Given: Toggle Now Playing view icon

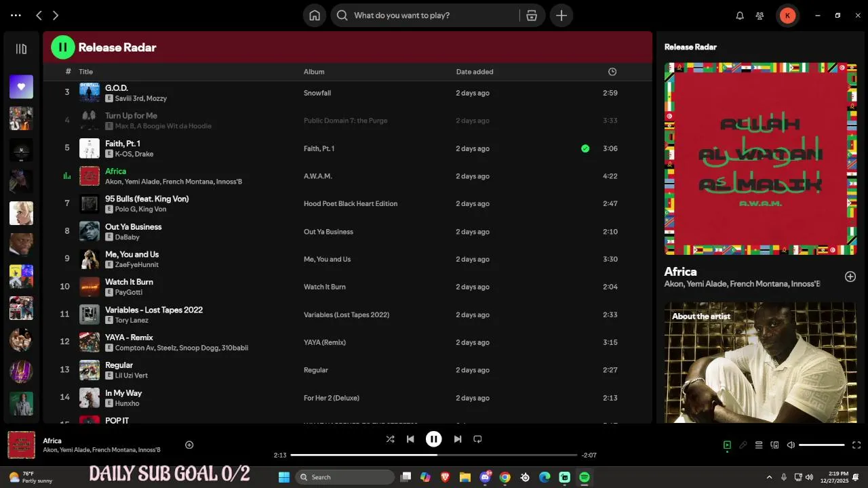Looking at the screenshot, I should 727,445.
